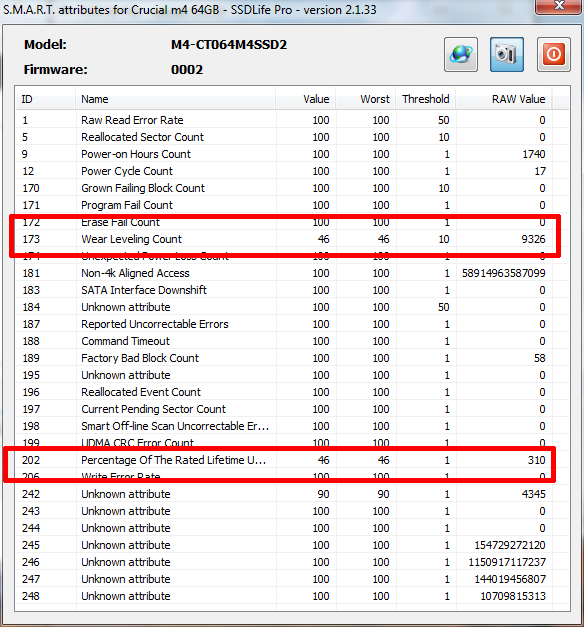
Task: Click the RAW Value column header
Action: 504,99
